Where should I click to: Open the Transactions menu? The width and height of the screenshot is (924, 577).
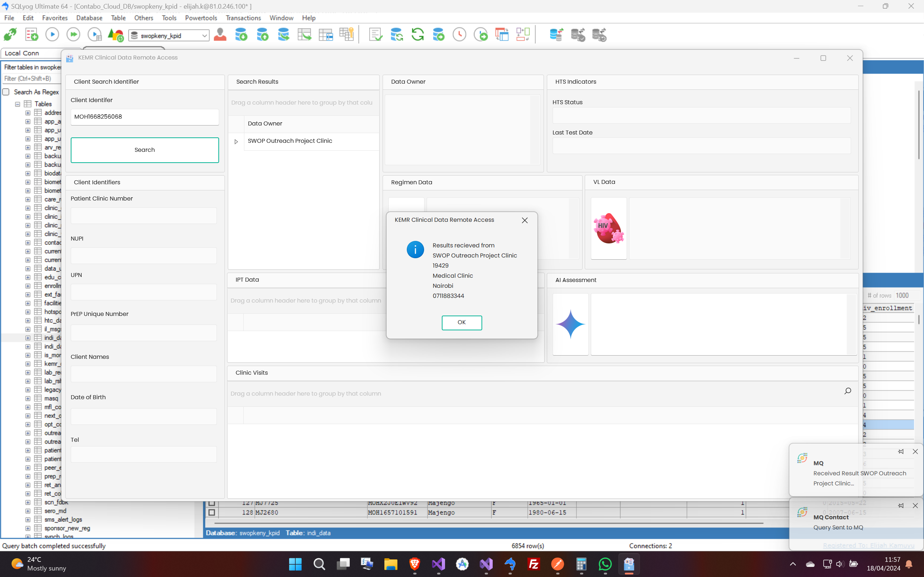243,18
